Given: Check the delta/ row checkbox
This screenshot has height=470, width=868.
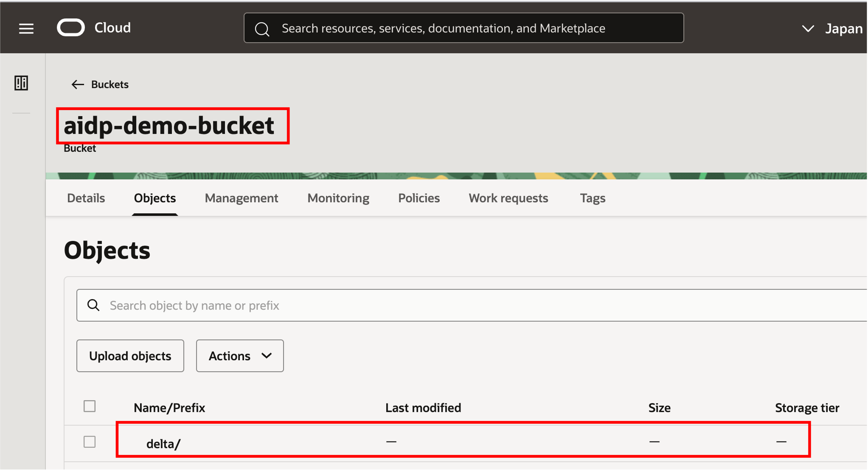Looking at the screenshot, I should pyautogui.click(x=90, y=442).
